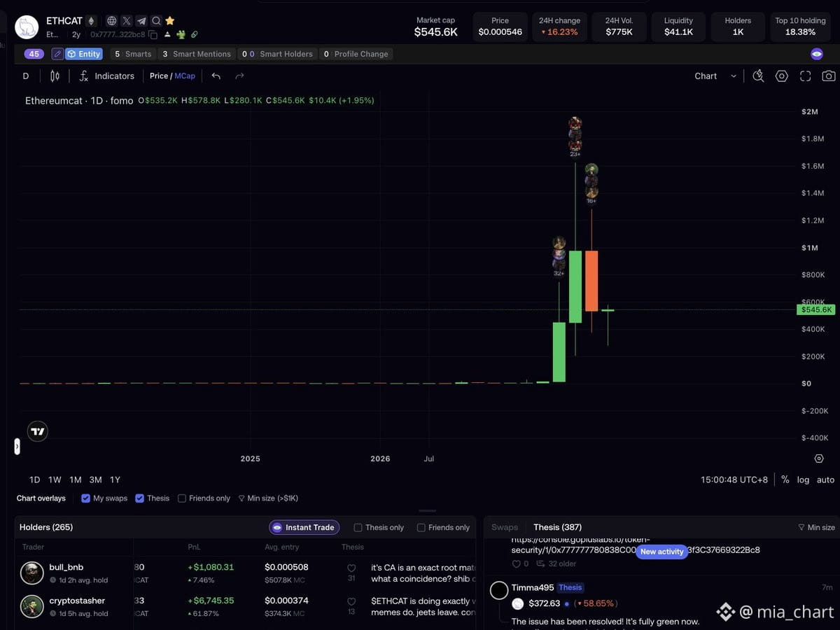Click the purple 45 score badge
The image size is (840, 630).
click(x=34, y=54)
